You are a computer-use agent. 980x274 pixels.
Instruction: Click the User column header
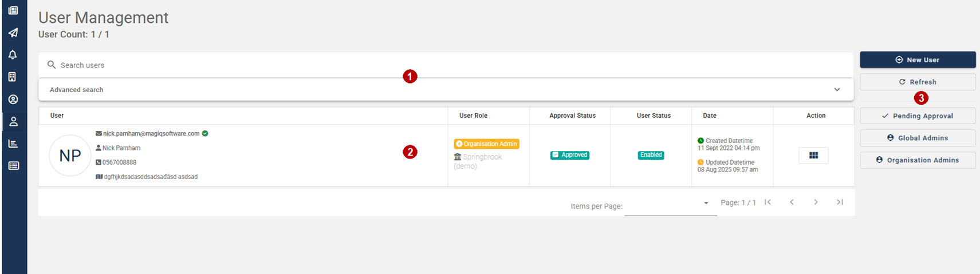point(57,116)
